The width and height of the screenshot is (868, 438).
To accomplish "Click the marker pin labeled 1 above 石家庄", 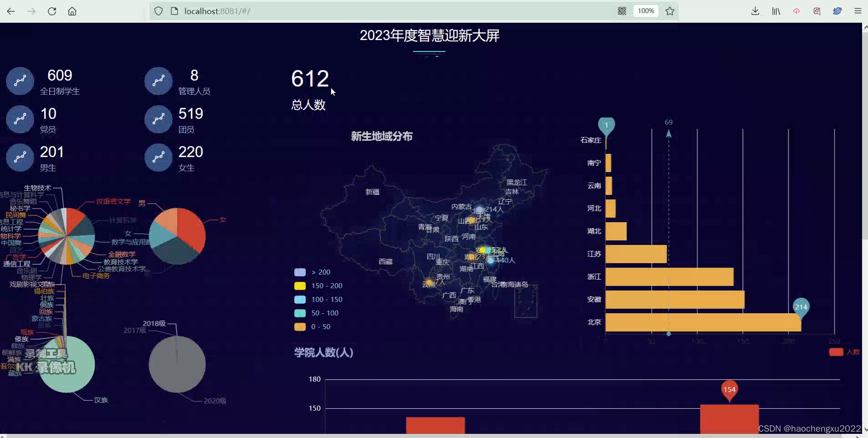I will 606,126.
